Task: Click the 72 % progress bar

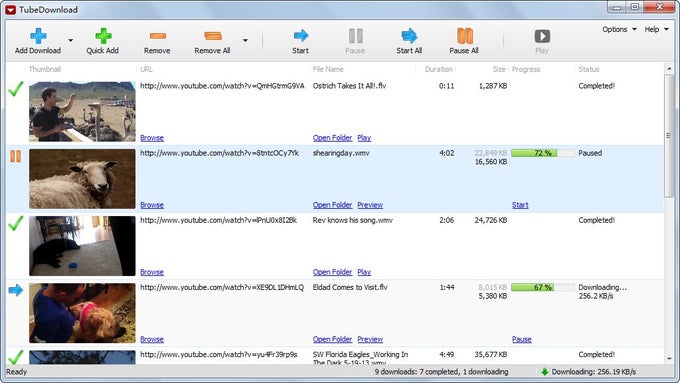Action: (x=543, y=153)
